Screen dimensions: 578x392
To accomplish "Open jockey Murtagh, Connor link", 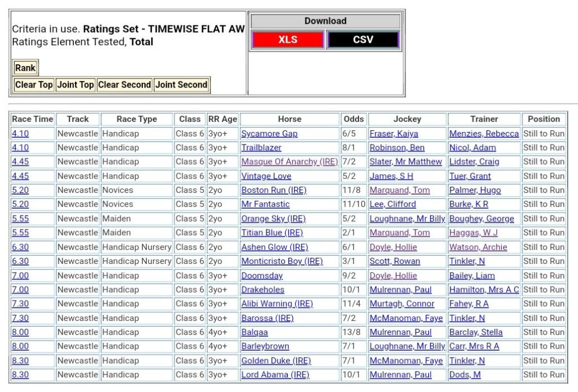I will tap(401, 303).
